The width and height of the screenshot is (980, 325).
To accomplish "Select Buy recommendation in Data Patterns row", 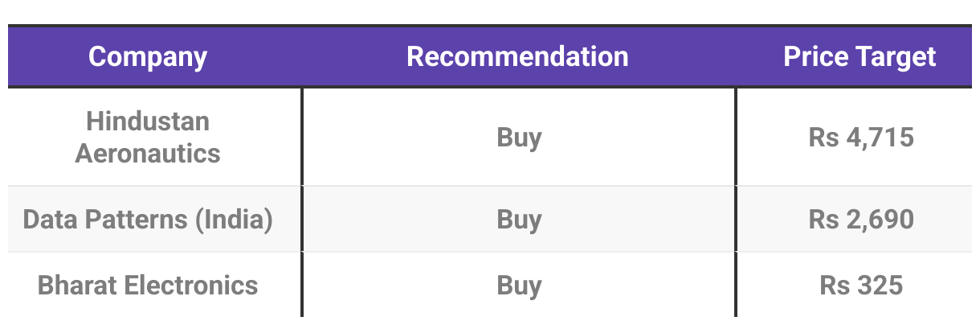I will 519,220.
